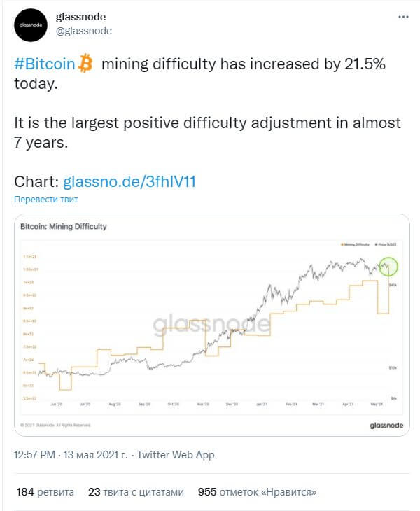Click the glassnode logo at chart bottom right

386,426
